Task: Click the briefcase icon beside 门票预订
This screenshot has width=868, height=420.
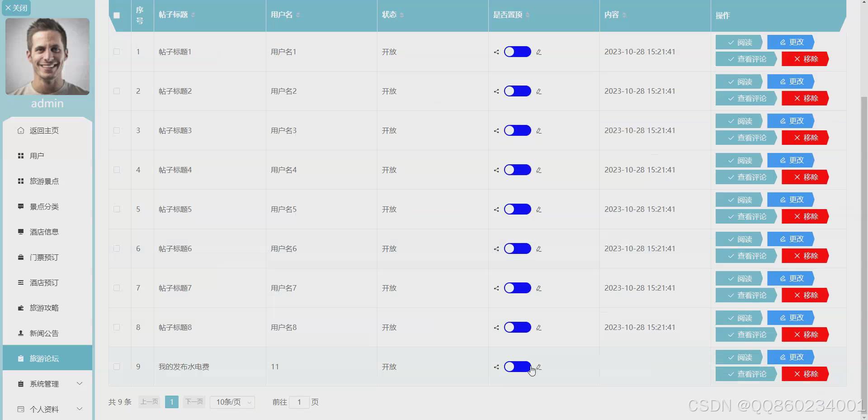Action: tap(21, 257)
